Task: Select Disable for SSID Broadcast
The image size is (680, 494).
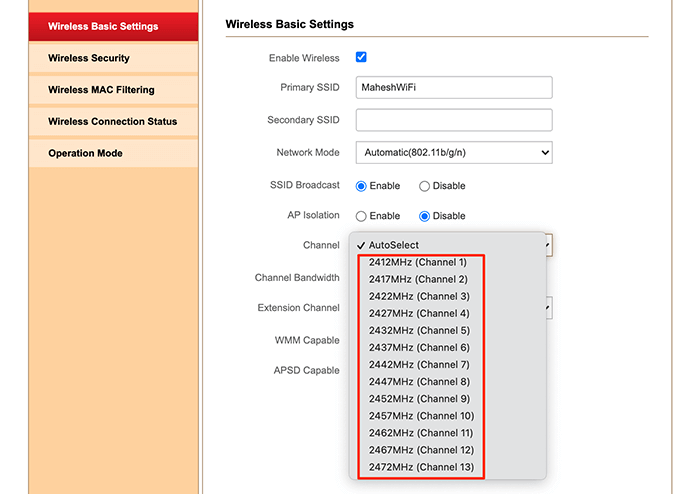Action: click(x=425, y=186)
